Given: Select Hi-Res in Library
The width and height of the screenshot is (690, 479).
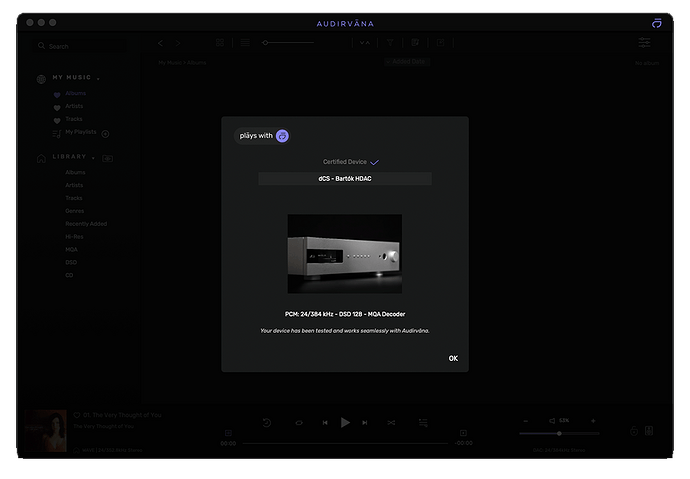Looking at the screenshot, I should tap(74, 237).
